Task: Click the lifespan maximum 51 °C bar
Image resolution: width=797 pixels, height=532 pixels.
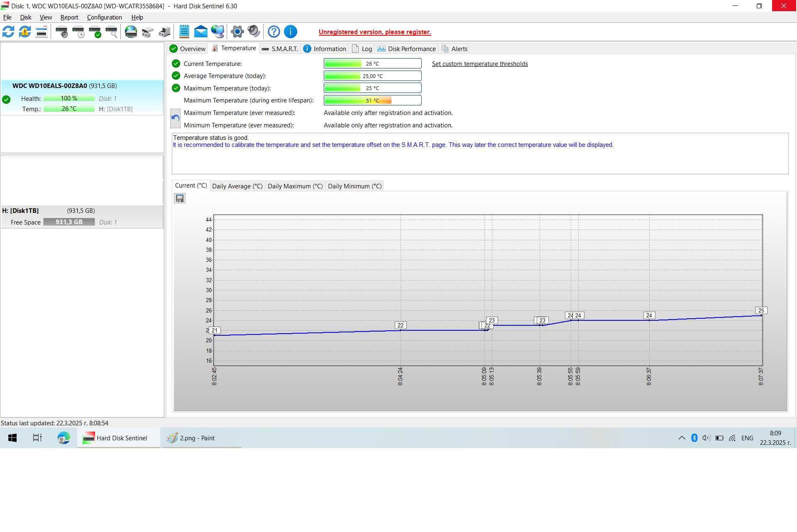Action: pyautogui.click(x=372, y=100)
